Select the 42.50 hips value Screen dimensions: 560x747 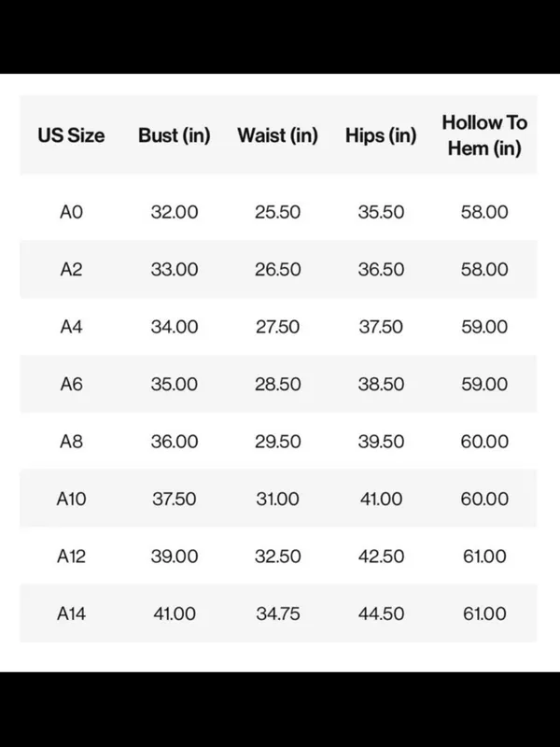pos(381,556)
